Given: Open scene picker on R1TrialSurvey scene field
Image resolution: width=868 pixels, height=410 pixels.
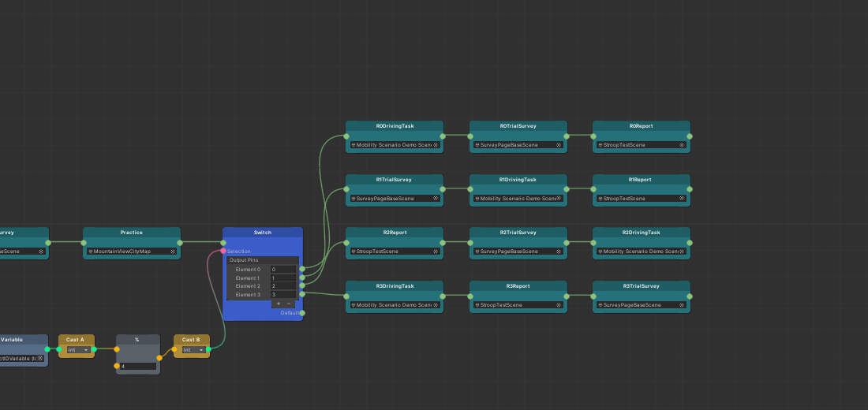Looking at the screenshot, I should tap(435, 198).
